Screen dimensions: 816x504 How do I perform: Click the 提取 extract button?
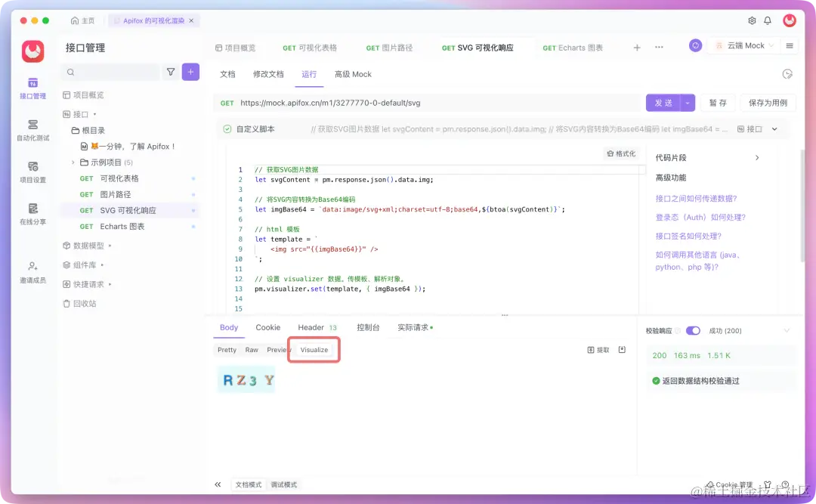[x=598, y=350]
